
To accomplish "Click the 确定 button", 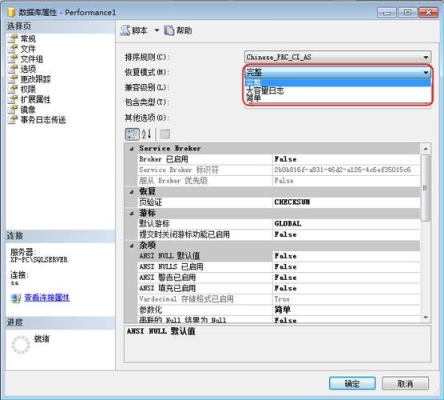I will [x=352, y=383].
